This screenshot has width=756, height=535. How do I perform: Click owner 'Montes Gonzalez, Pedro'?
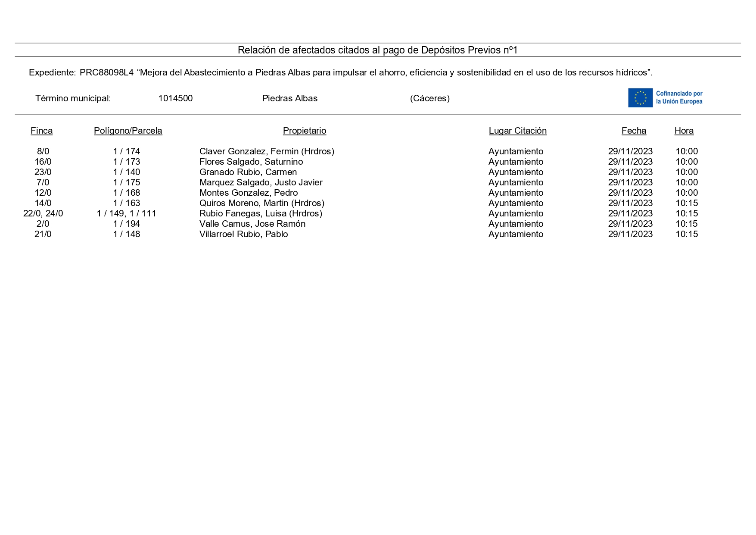coord(249,193)
